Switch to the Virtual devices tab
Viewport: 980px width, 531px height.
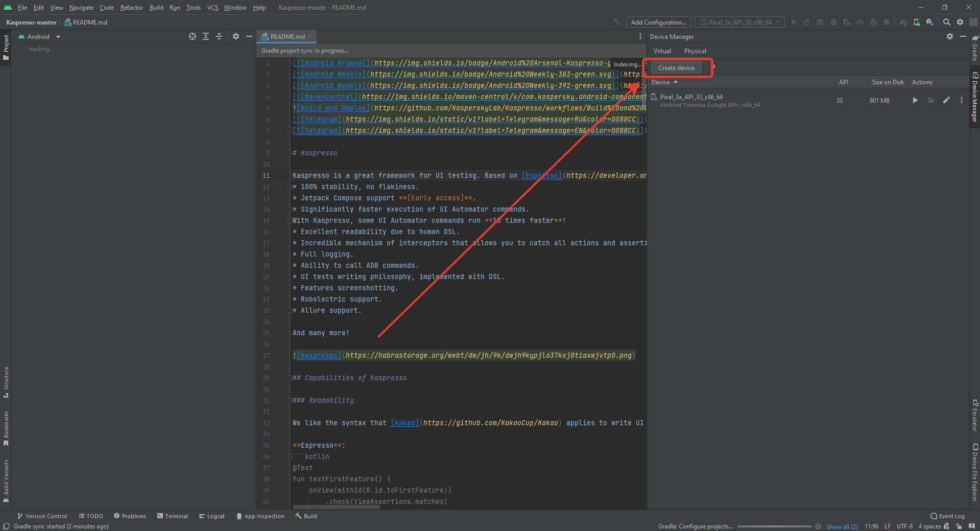pyautogui.click(x=662, y=51)
